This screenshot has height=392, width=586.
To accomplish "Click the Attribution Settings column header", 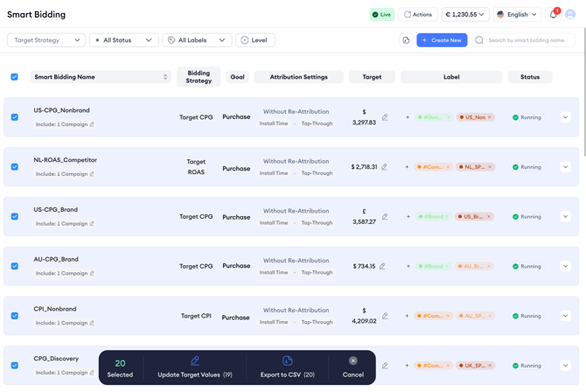I will pos(298,77).
